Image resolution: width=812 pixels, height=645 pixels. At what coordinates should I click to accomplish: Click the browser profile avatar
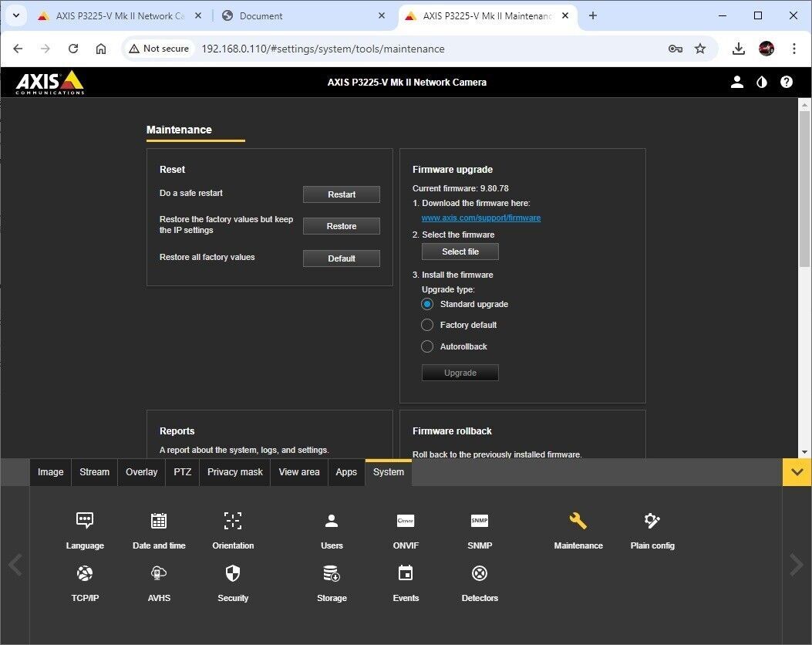point(767,49)
